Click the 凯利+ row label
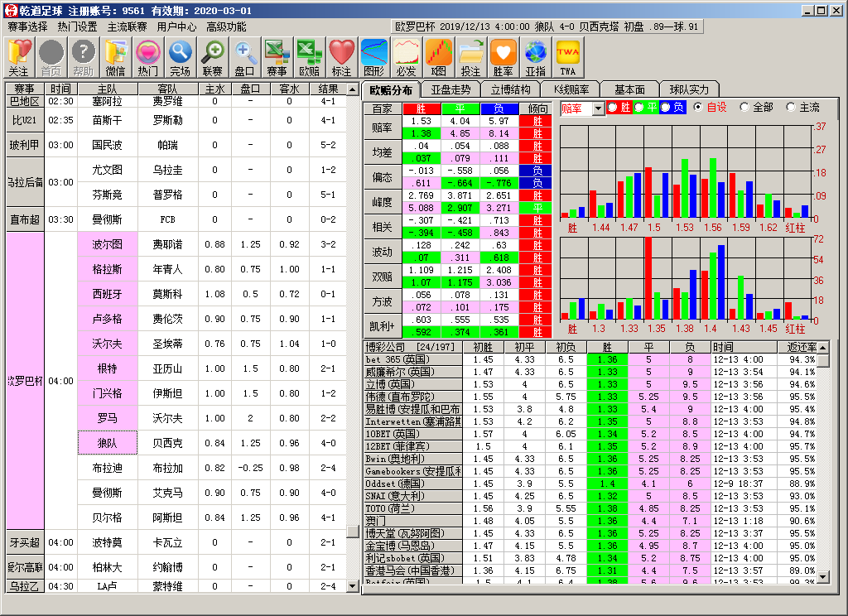Image resolution: width=848 pixels, height=616 pixels. pyautogui.click(x=383, y=326)
